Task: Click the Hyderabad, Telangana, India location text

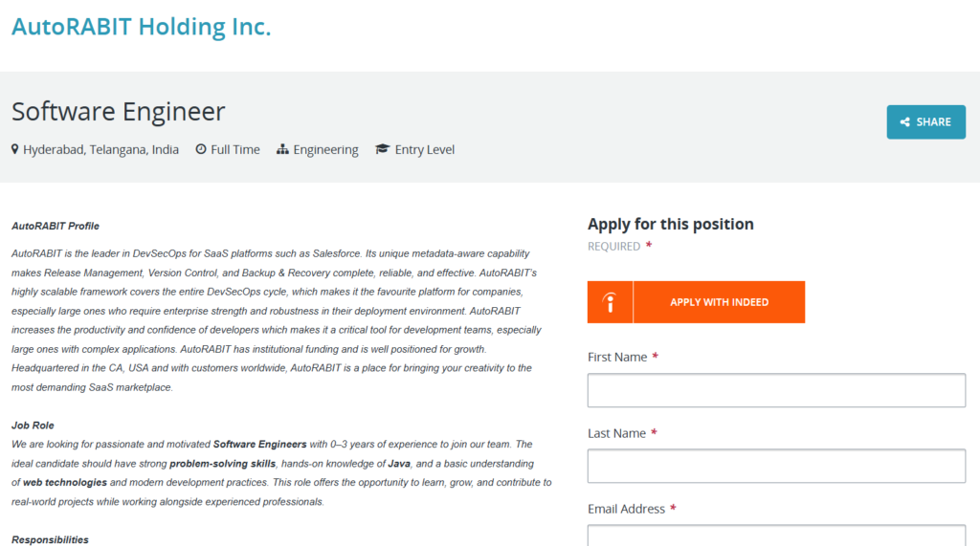Action: tap(100, 150)
